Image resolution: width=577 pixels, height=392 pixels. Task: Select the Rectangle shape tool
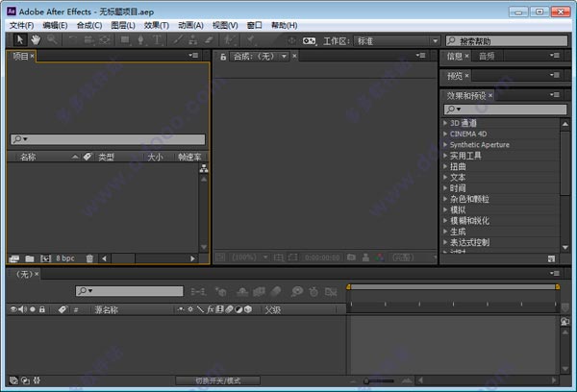125,39
